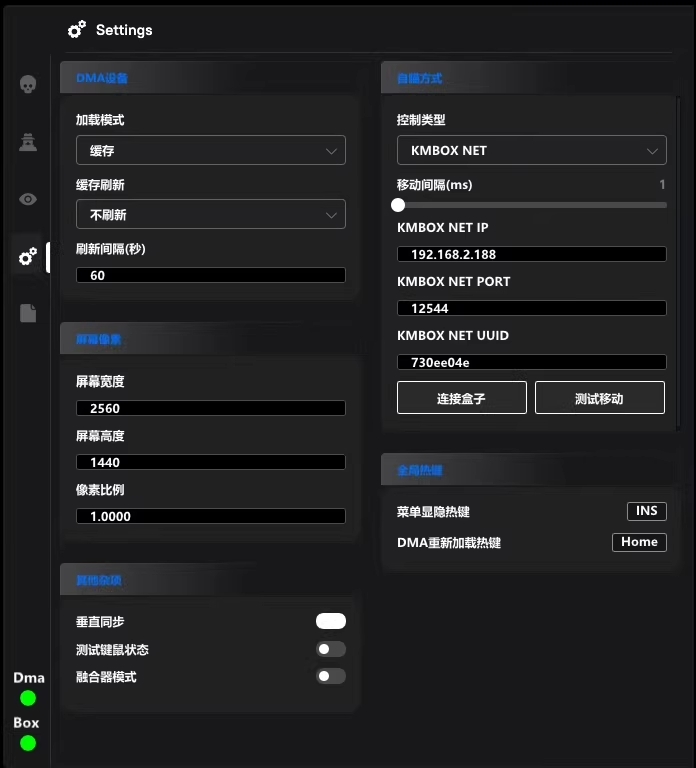Viewport: 696px width, 768px height.
Task: Expand the 加载模式 dropdown
Action: click(x=211, y=151)
